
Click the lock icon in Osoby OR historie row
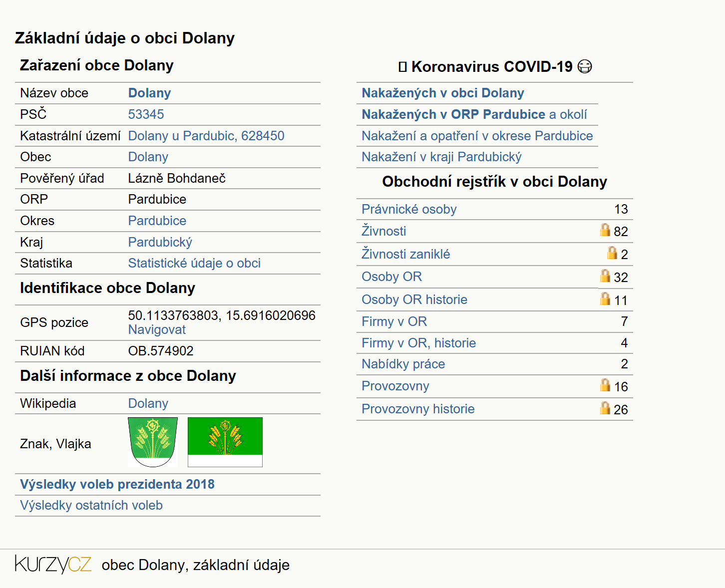click(x=605, y=298)
